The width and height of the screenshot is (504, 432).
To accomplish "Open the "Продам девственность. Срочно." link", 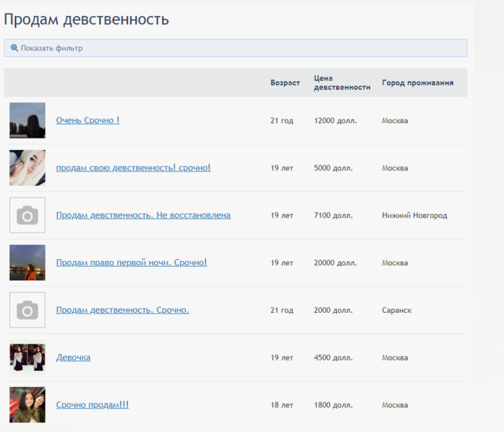I will (122, 310).
